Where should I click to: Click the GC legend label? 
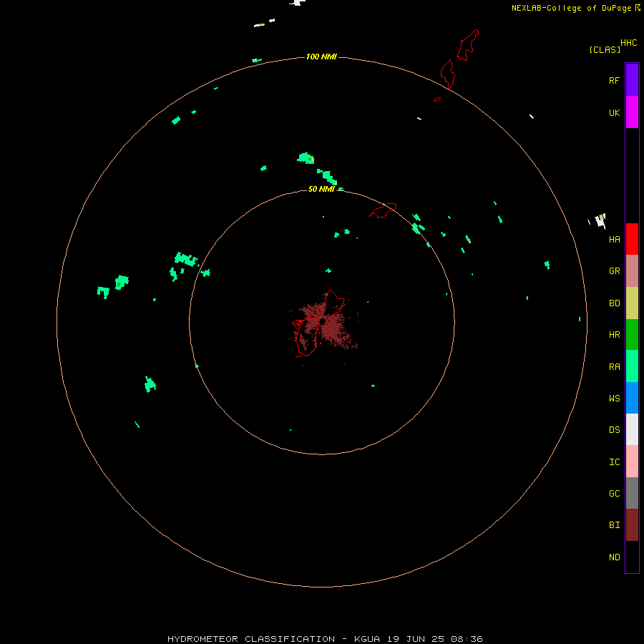click(614, 493)
